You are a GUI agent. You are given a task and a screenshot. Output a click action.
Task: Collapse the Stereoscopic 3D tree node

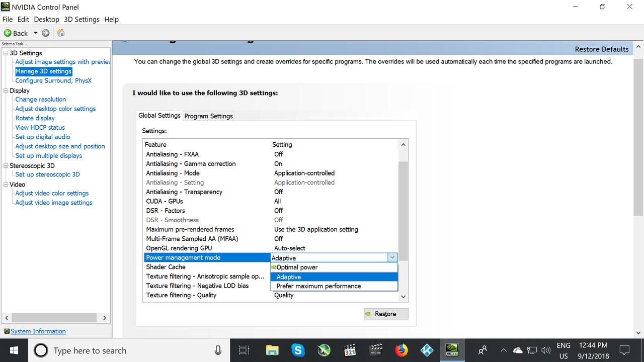(6, 166)
